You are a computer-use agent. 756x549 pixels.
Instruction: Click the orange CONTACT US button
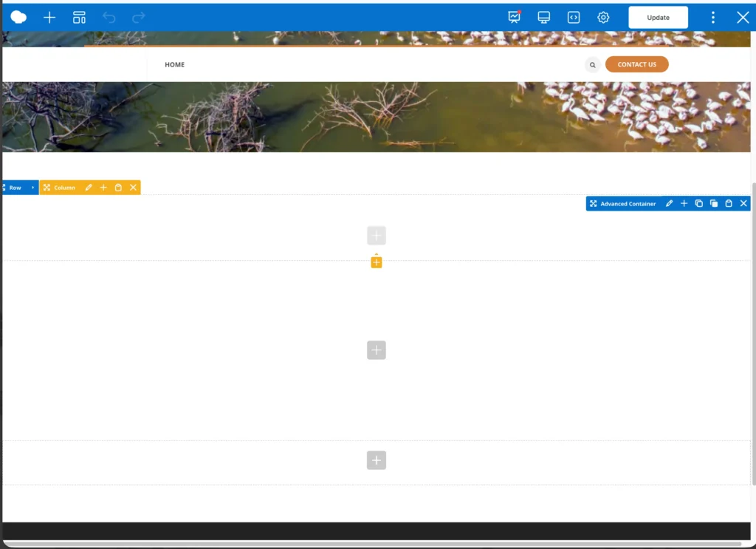pyautogui.click(x=637, y=64)
